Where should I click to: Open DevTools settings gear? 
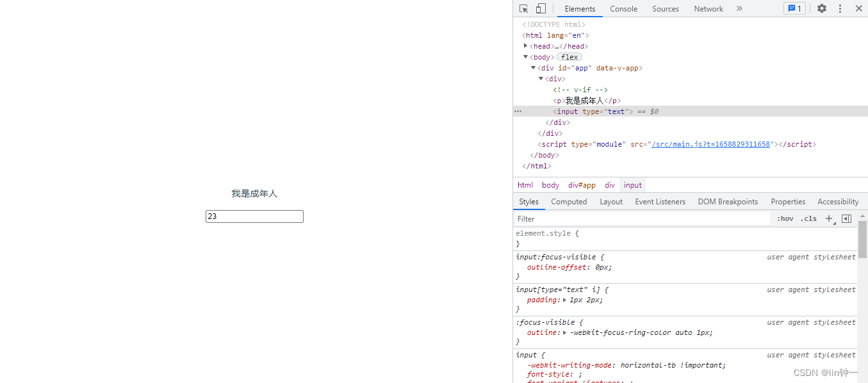(x=822, y=8)
